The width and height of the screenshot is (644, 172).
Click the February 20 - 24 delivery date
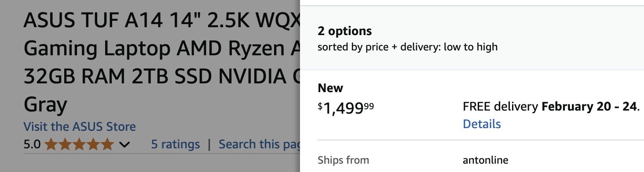[589, 107]
